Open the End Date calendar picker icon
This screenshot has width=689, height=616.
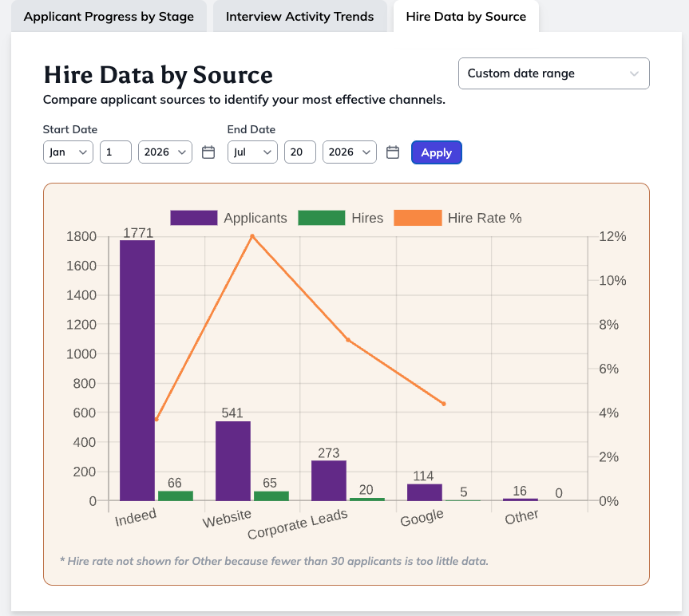(x=393, y=152)
